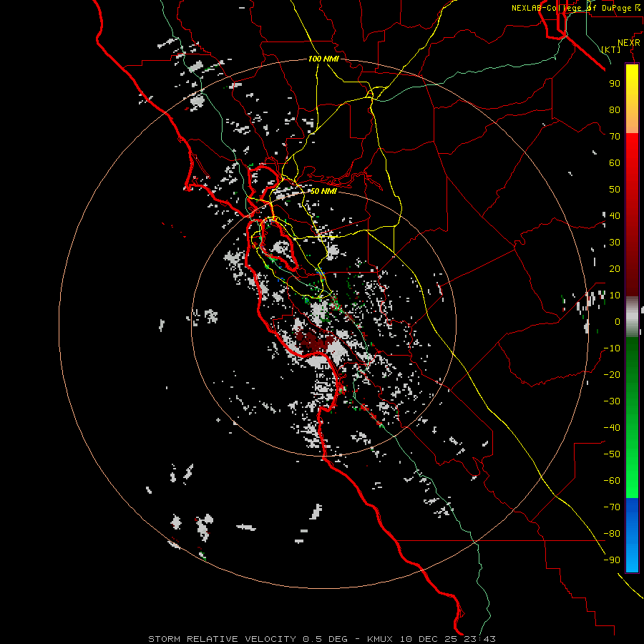Click the 10 value on velocity scale

(615, 296)
